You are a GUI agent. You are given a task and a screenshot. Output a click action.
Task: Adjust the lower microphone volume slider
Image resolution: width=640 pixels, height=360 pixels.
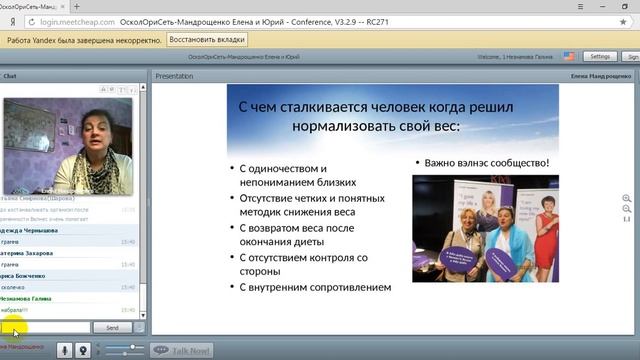tap(125, 353)
